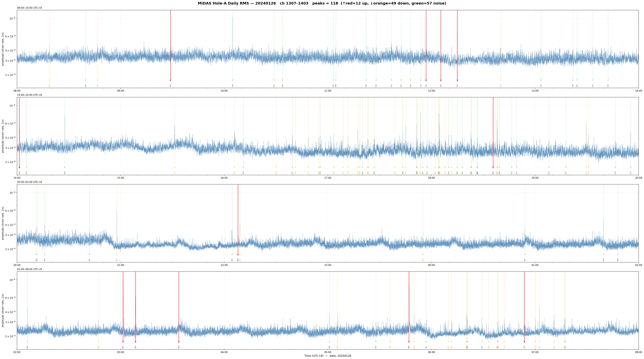Click the 07:00 time tick label
The width and height of the screenshot is (644, 359).
[x=535, y=352]
